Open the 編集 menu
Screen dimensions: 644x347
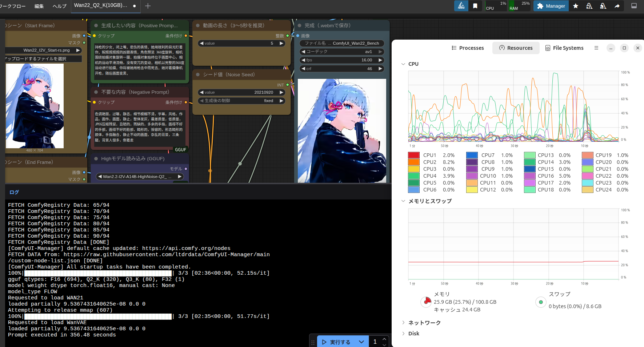coord(39,6)
